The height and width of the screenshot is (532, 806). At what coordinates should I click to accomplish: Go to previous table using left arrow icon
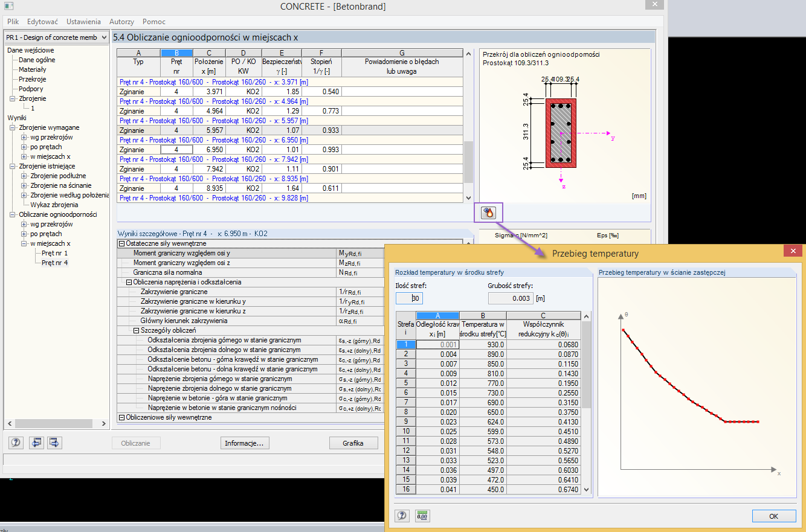coord(37,443)
